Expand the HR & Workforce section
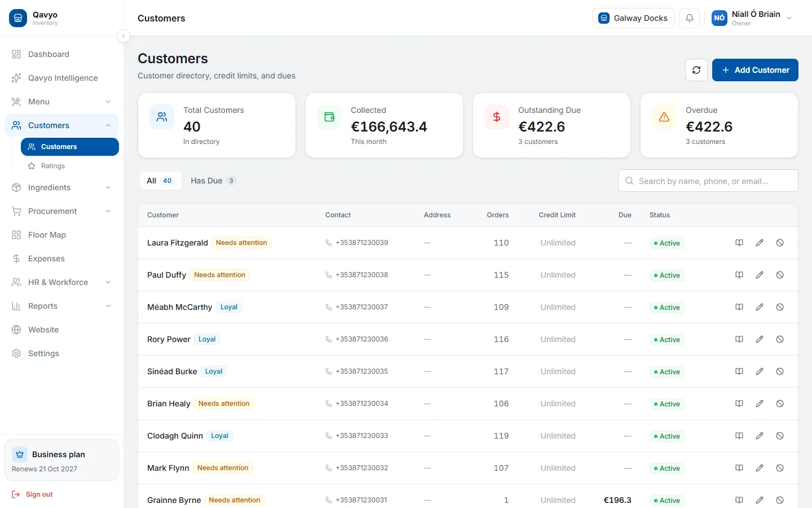The width and height of the screenshot is (812, 508). point(61,282)
